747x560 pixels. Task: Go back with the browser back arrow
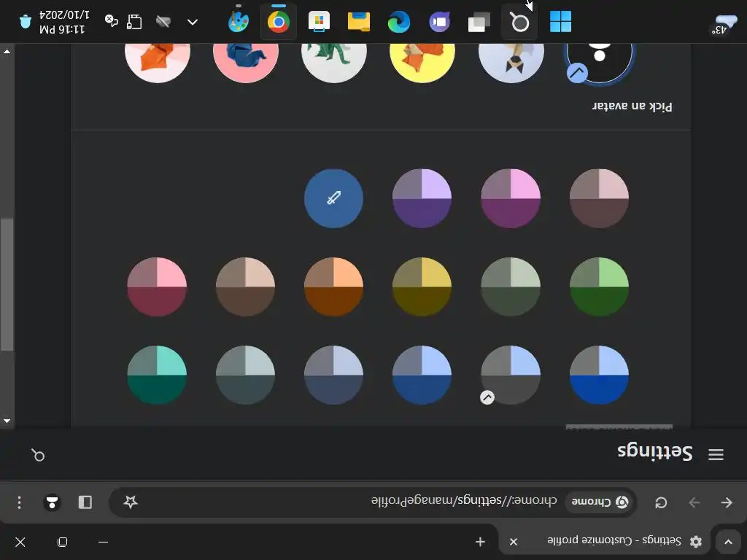pyautogui.click(x=727, y=502)
